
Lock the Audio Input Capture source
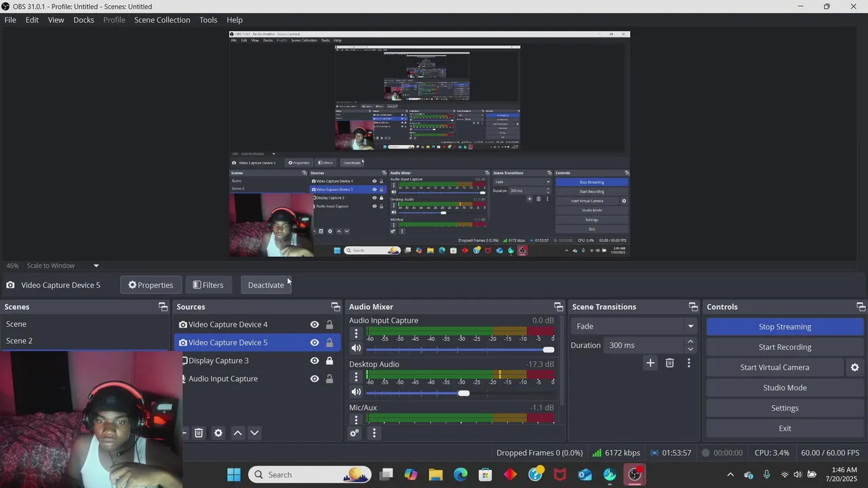pos(330,379)
